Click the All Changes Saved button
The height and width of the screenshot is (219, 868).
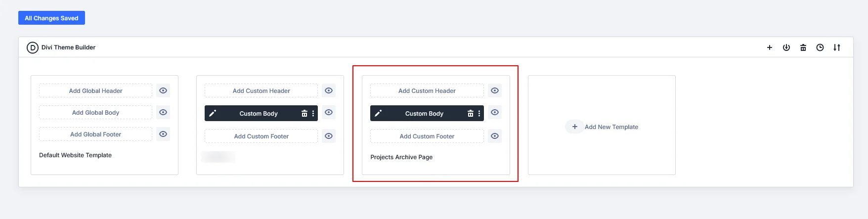point(51,18)
